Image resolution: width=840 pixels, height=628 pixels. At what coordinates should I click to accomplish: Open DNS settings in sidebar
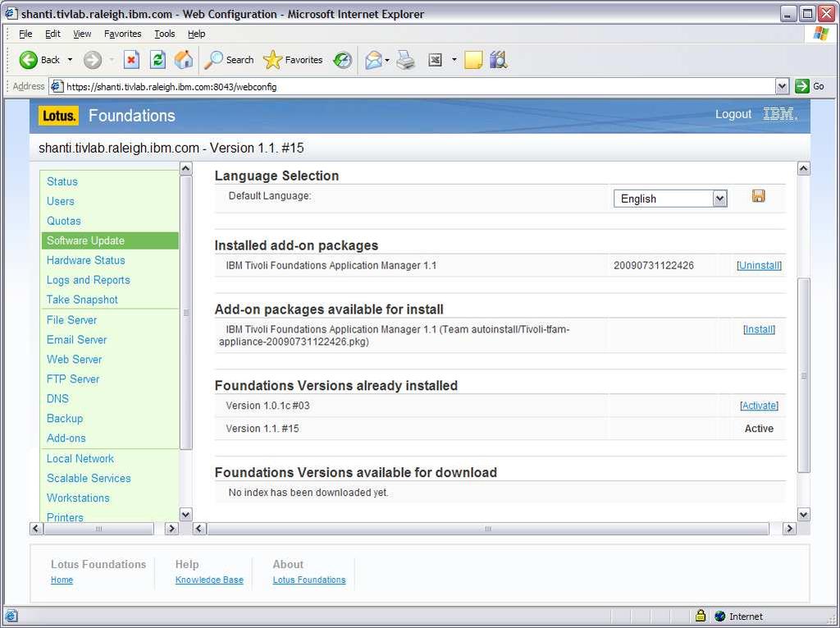coord(58,398)
